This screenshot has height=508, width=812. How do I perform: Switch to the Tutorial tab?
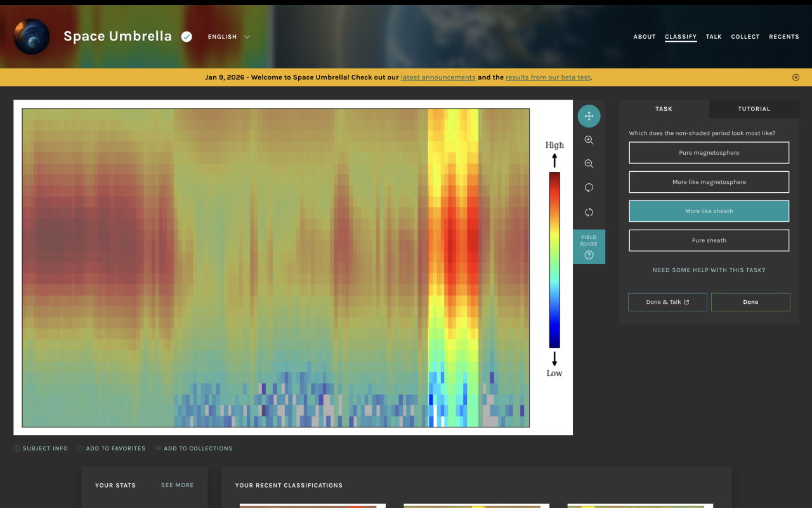point(754,109)
